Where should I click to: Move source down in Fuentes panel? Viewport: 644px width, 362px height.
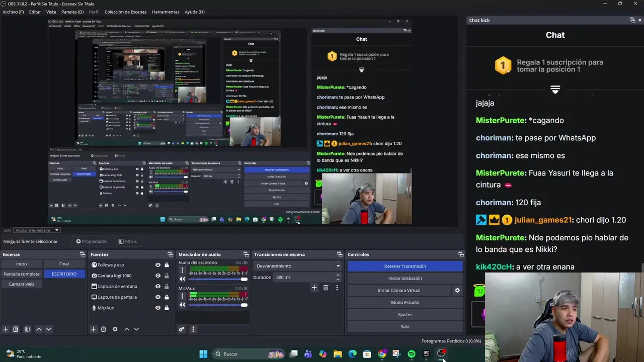click(x=136, y=329)
